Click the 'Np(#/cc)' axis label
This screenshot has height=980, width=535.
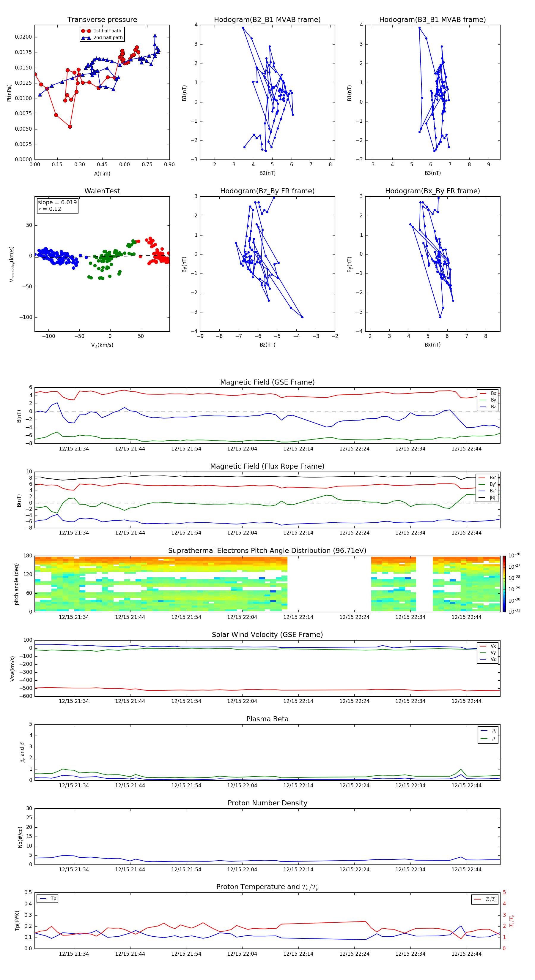20,837
